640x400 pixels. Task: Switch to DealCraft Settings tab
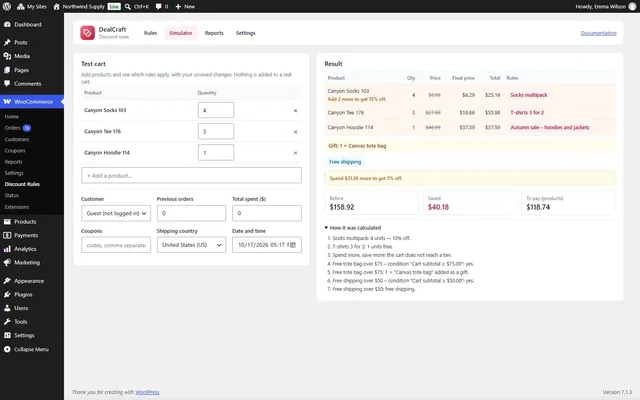point(246,33)
